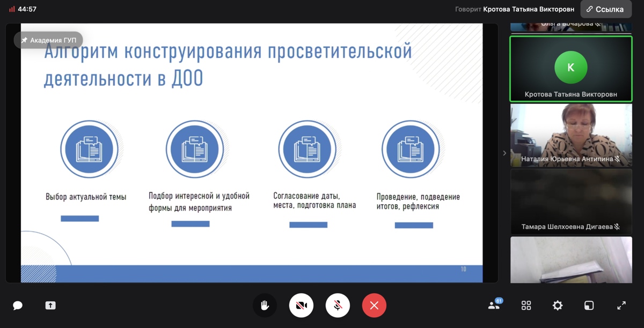Screen dimensions: 644x328
Task: Switch to grid view layout
Action: [526, 305]
